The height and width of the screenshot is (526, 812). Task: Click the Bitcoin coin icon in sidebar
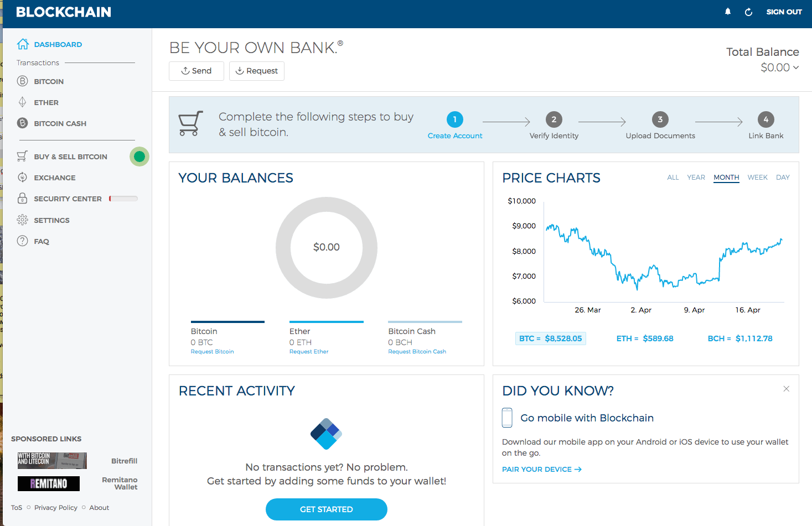[22, 81]
